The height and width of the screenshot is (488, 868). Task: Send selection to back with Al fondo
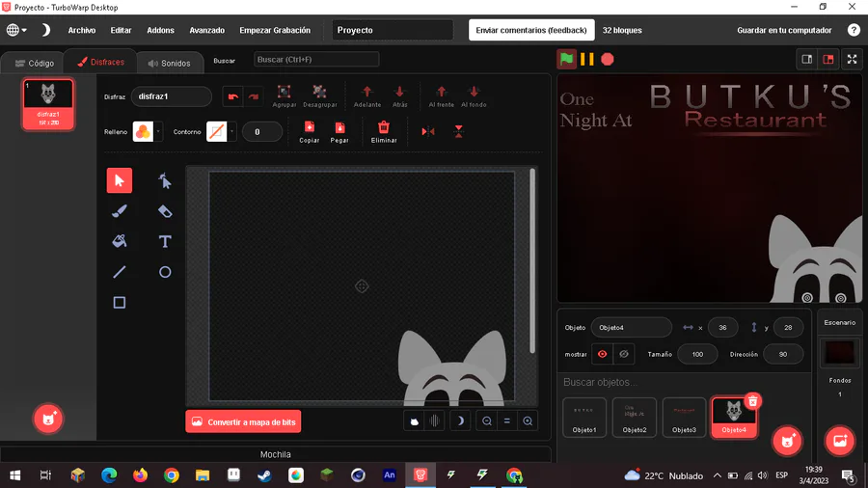pos(474,95)
